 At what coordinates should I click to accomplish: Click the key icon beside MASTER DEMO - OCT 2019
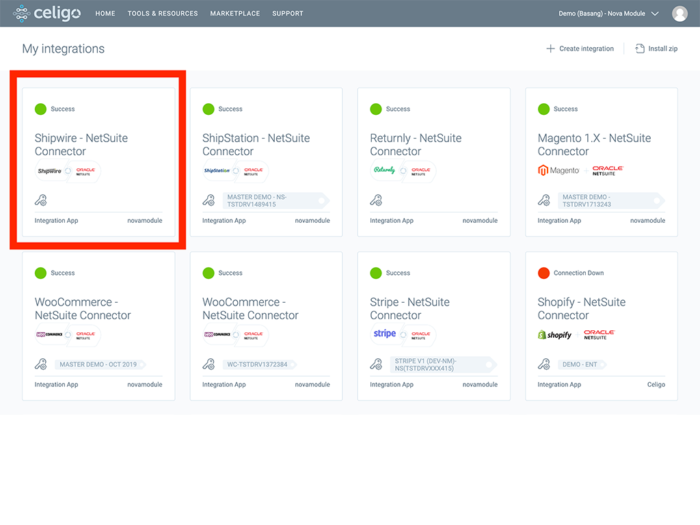[41, 364]
